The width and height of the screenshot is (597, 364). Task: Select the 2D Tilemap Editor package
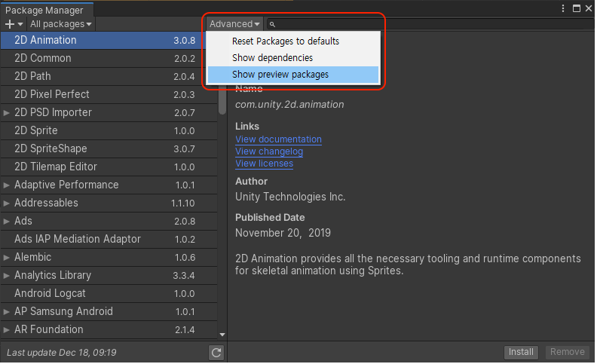(x=109, y=167)
